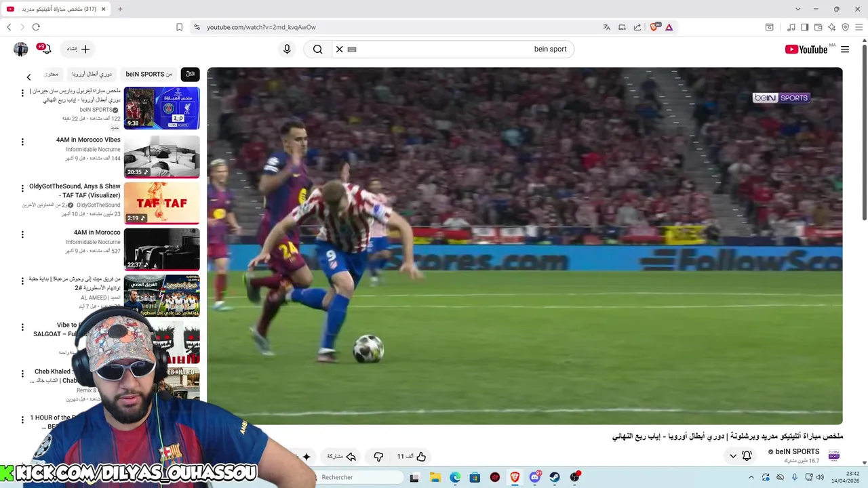Click the address bar URL
The width and height of the screenshot is (868, 488).
(x=261, y=27)
